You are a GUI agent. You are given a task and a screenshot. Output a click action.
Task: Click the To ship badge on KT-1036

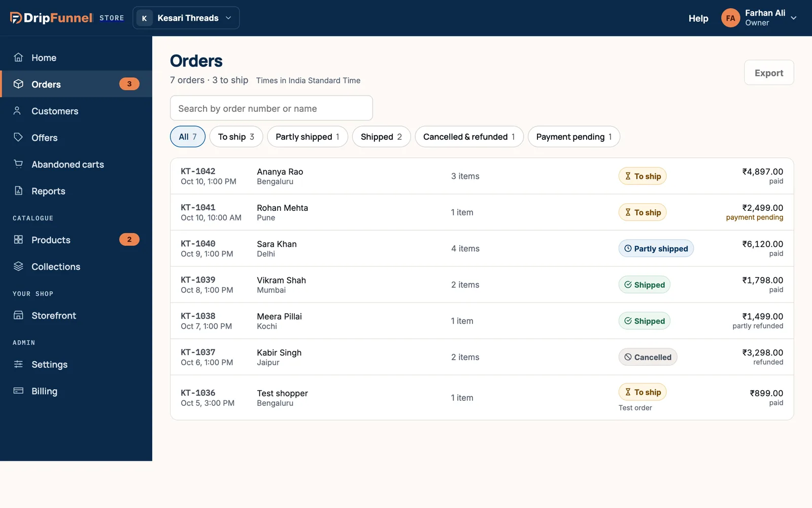click(642, 392)
